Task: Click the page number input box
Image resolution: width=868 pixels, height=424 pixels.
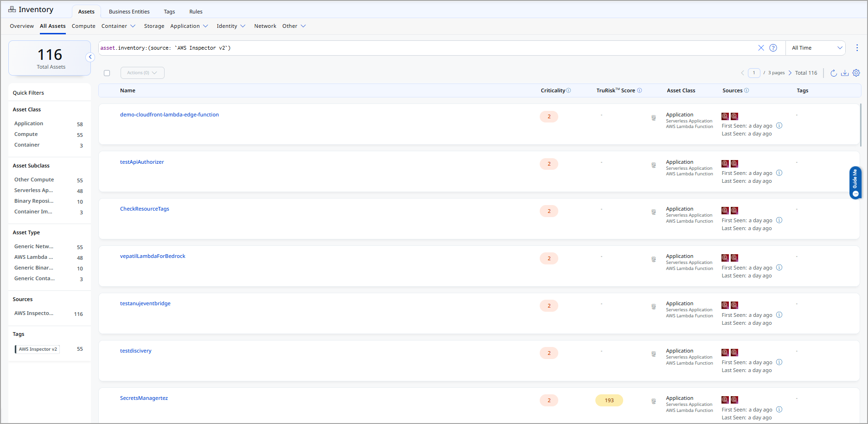Action: [754, 73]
